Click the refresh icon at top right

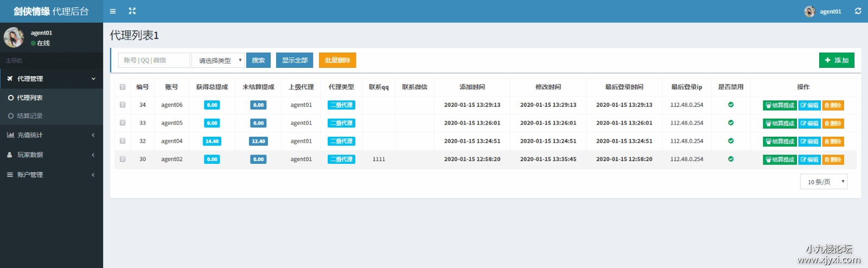pyautogui.click(x=858, y=11)
